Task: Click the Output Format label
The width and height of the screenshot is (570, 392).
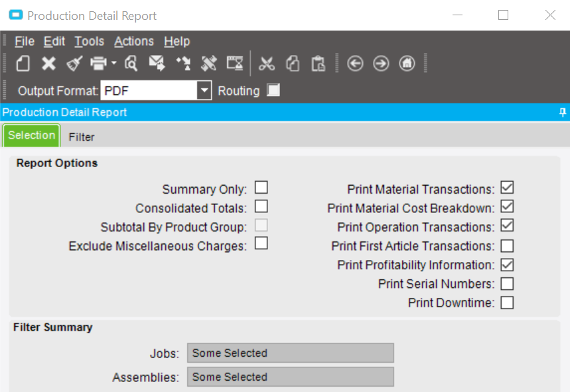Action: tap(58, 90)
